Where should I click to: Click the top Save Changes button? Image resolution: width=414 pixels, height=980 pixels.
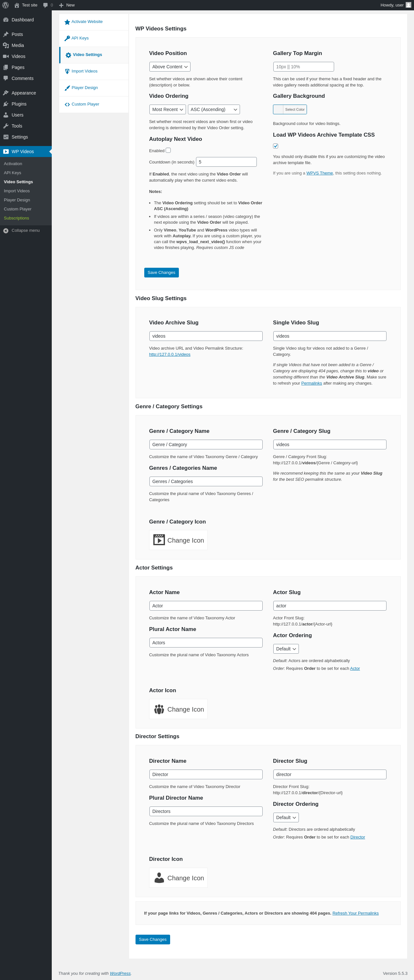pyautogui.click(x=161, y=272)
